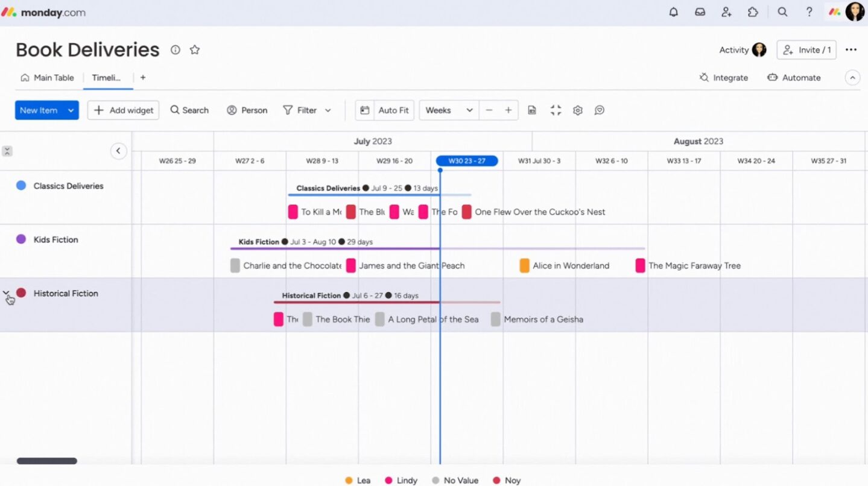The image size is (868, 486).
Task: Open the Weeks zoom dropdown
Action: click(x=448, y=110)
